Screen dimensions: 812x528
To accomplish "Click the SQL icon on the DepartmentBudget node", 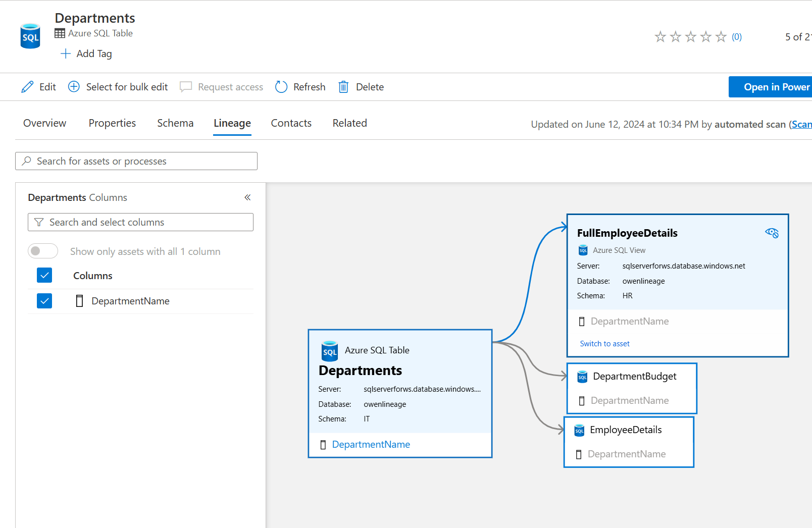I will (x=582, y=377).
